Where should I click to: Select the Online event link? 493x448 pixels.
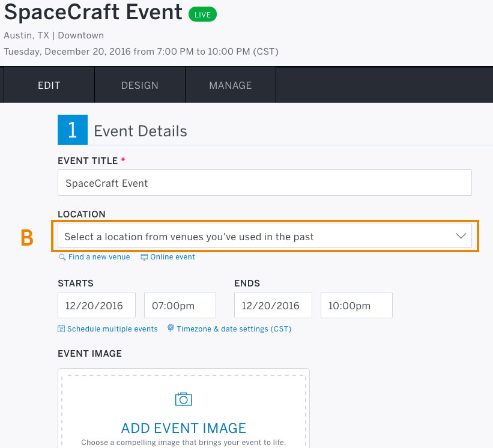(x=172, y=257)
